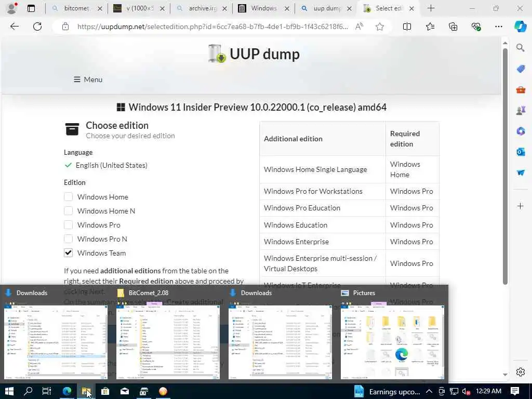Open Games chess icon in sidebar
The image size is (532, 399).
[521, 110]
